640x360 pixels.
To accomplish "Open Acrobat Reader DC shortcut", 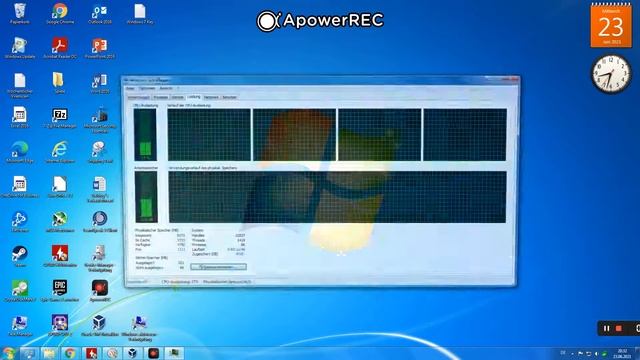I will [x=60, y=48].
